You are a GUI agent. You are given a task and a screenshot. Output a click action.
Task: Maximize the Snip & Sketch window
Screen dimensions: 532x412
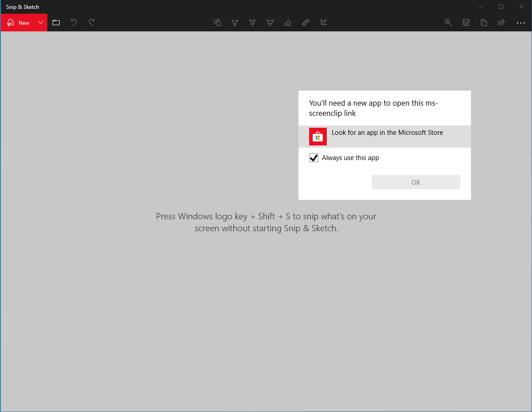click(x=501, y=7)
